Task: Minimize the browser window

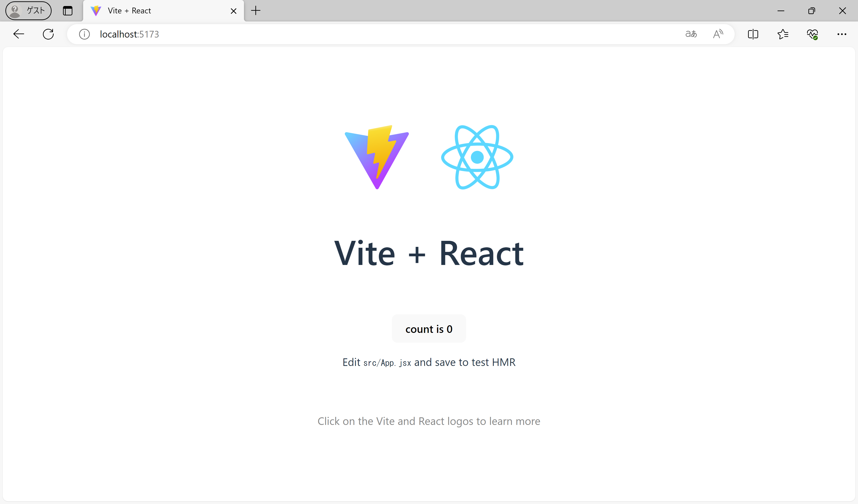Action: point(781,11)
